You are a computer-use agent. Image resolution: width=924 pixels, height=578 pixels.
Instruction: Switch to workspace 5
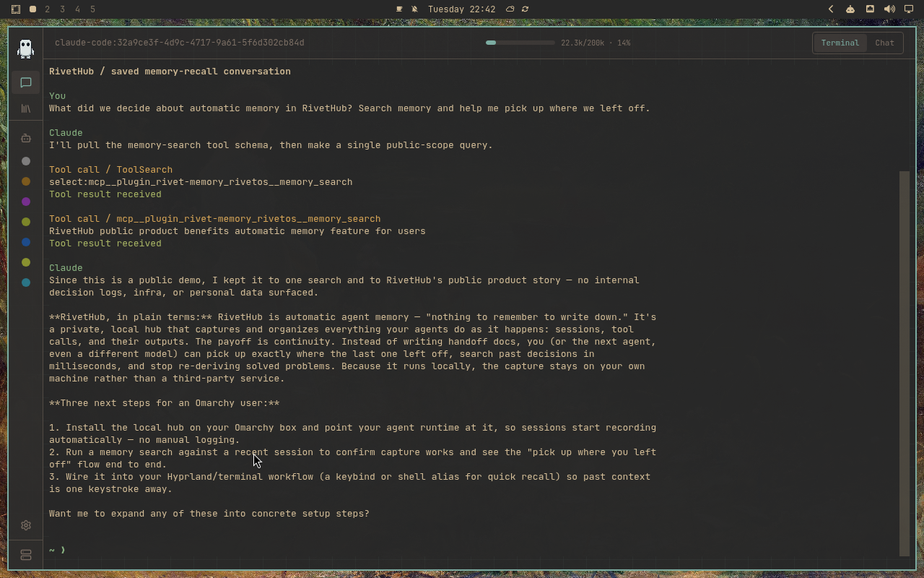pyautogui.click(x=93, y=9)
